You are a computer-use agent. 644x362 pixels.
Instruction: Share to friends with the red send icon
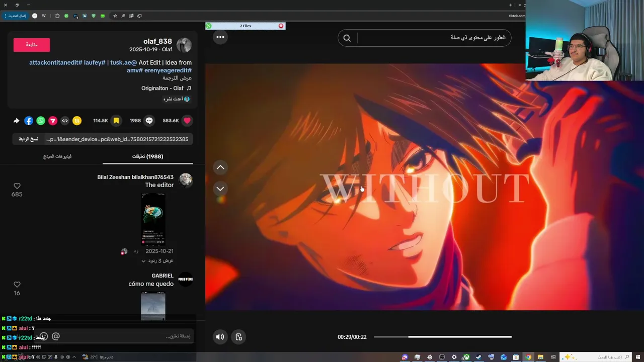53,121
